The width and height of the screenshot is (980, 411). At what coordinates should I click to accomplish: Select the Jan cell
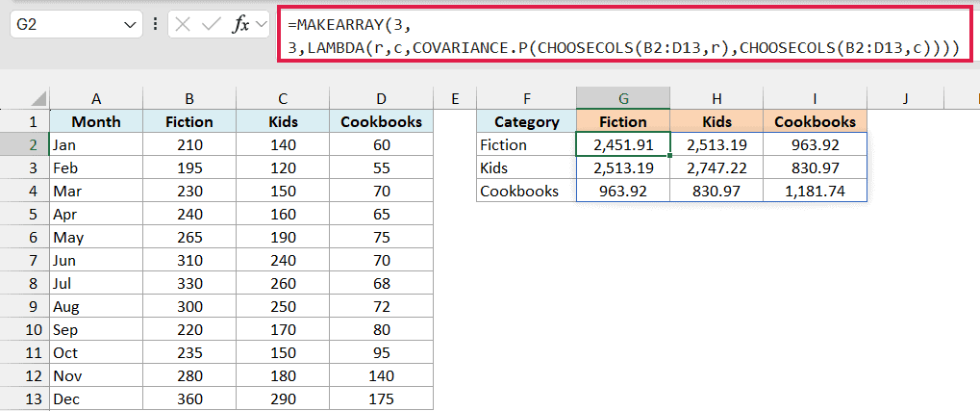(x=96, y=144)
